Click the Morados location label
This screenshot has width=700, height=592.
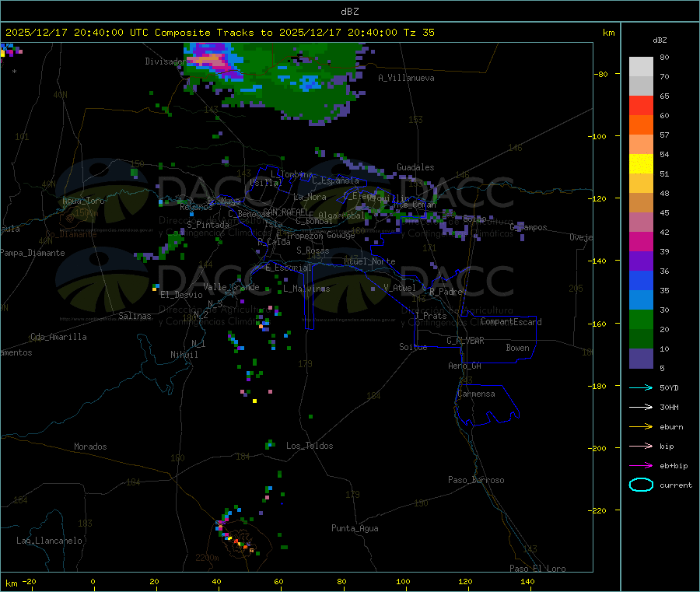(90, 447)
